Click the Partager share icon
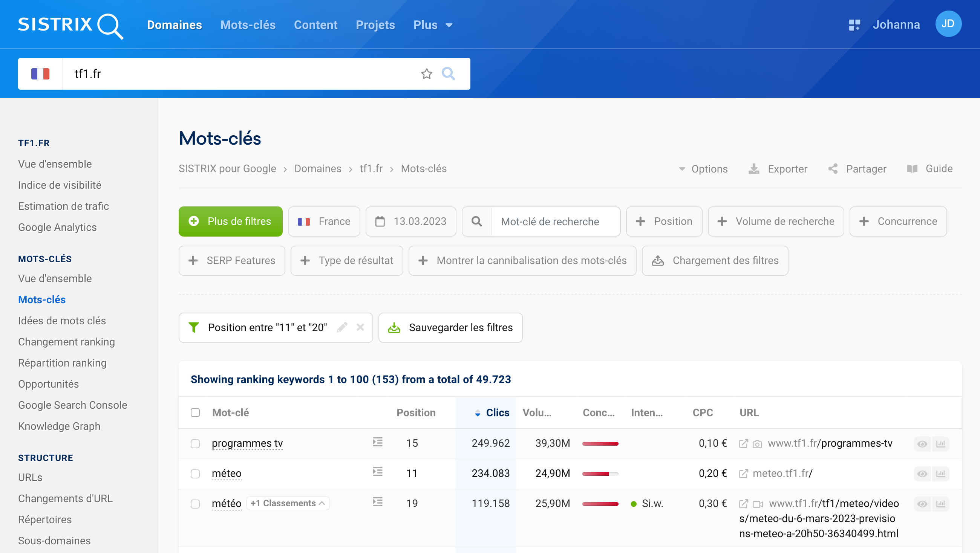Image resolution: width=980 pixels, height=553 pixels. click(833, 169)
